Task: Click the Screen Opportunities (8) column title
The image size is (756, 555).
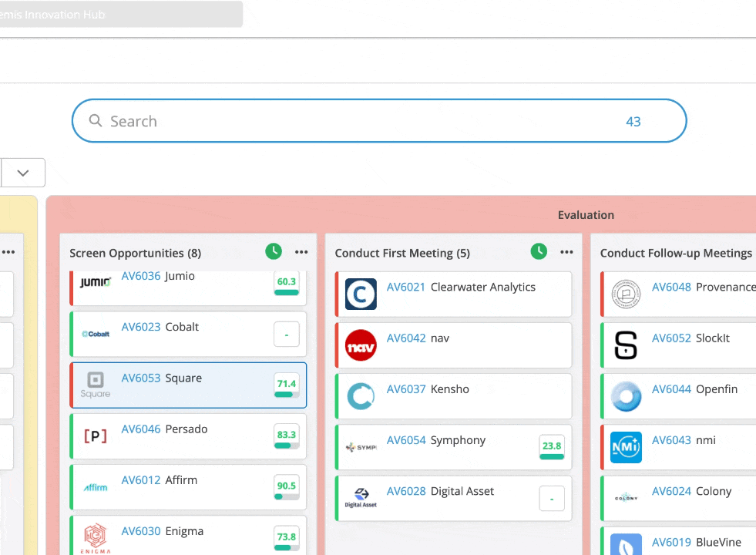Action: tap(136, 253)
